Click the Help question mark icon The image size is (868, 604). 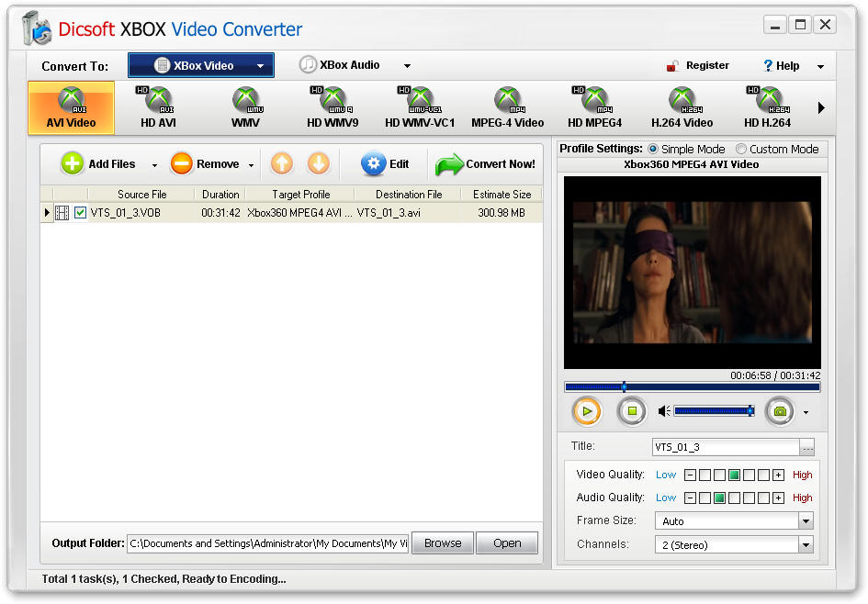(768, 65)
